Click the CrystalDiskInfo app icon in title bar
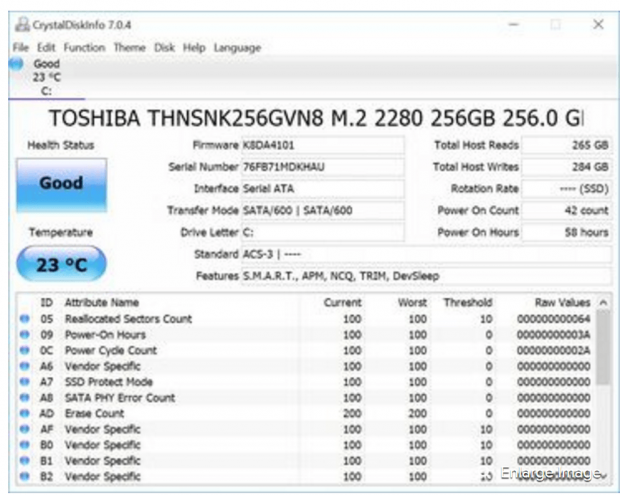620x495 pixels. tap(21, 24)
